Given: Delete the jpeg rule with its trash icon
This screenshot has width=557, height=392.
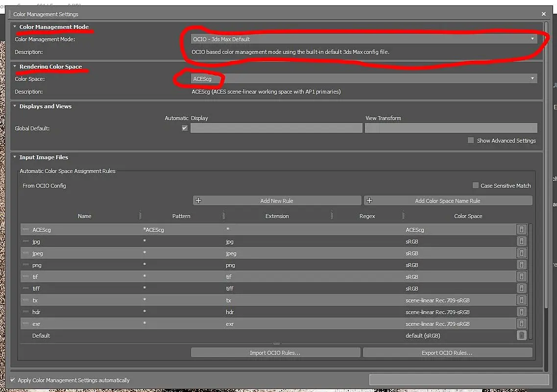Looking at the screenshot, I should coord(521,253).
